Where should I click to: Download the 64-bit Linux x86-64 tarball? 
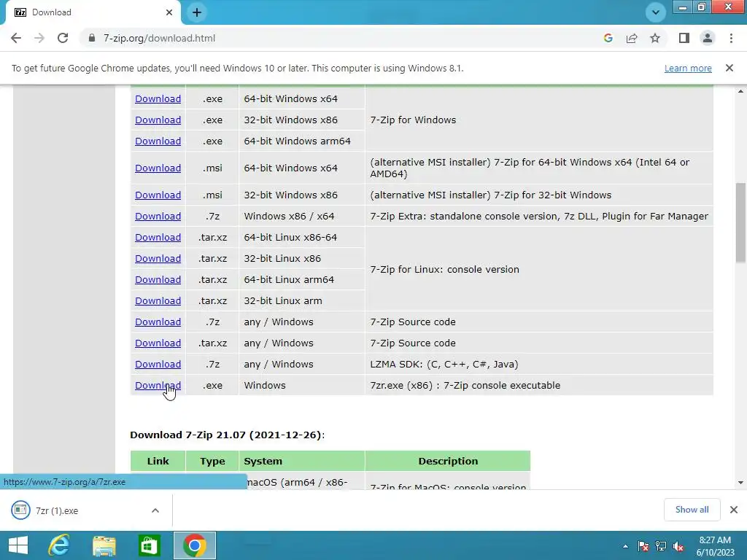pyautogui.click(x=158, y=237)
